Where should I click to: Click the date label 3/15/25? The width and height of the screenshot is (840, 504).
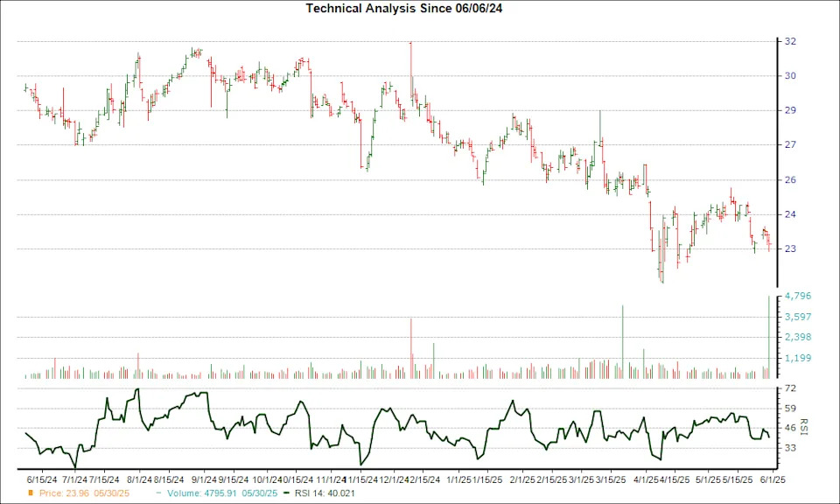(611, 479)
